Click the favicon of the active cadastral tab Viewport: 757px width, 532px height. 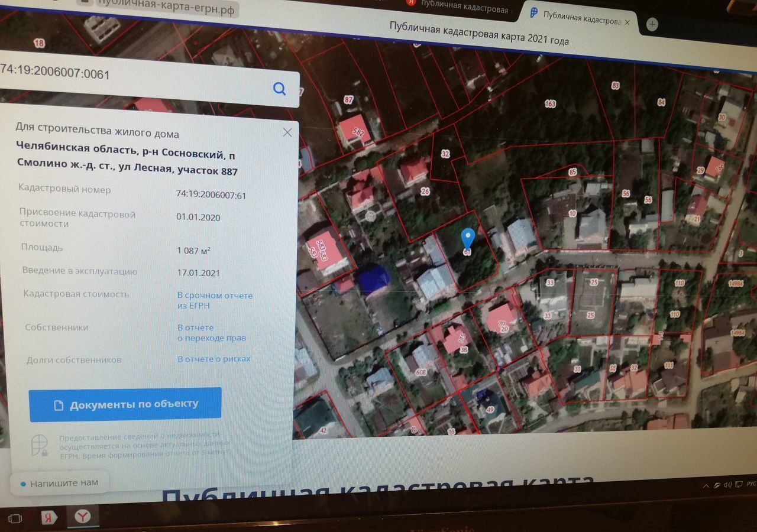534,14
